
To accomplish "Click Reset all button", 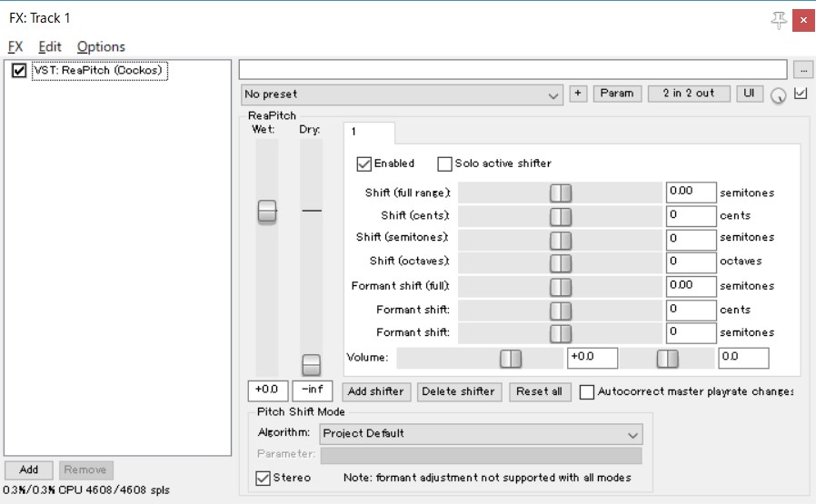I will [x=539, y=391].
